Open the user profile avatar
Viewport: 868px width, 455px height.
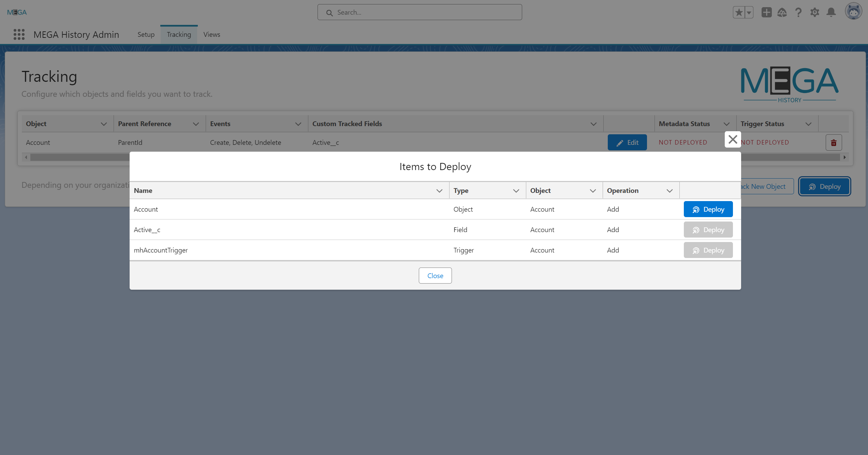click(x=853, y=12)
